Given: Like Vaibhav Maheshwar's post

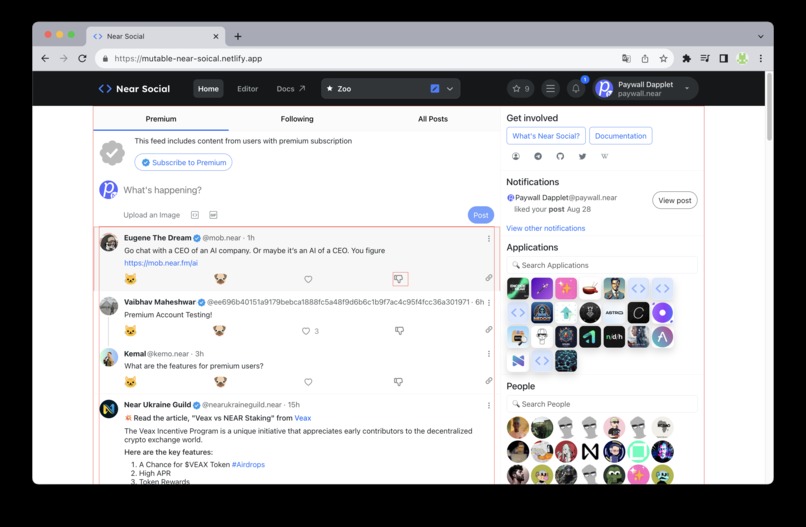Looking at the screenshot, I should click(x=306, y=331).
